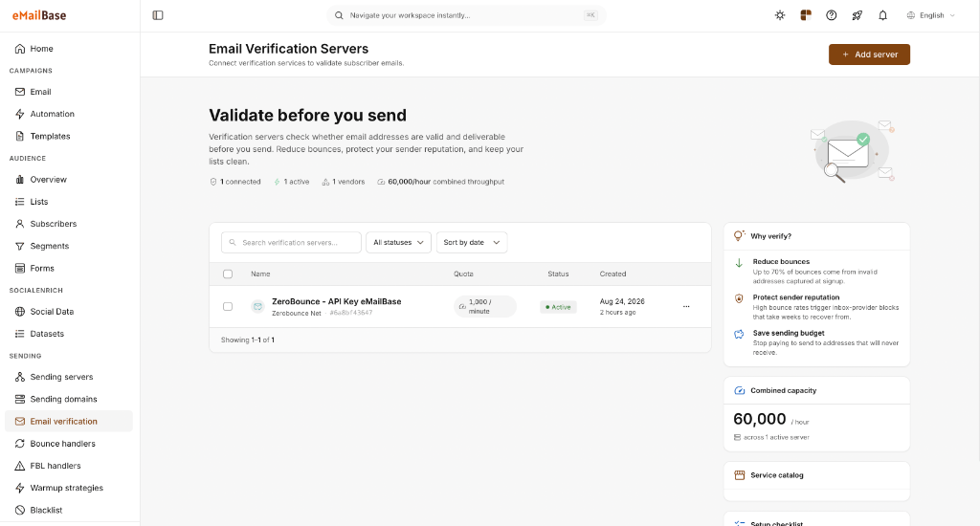
Task: Open notifications bell icon
Action: click(x=882, y=15)
